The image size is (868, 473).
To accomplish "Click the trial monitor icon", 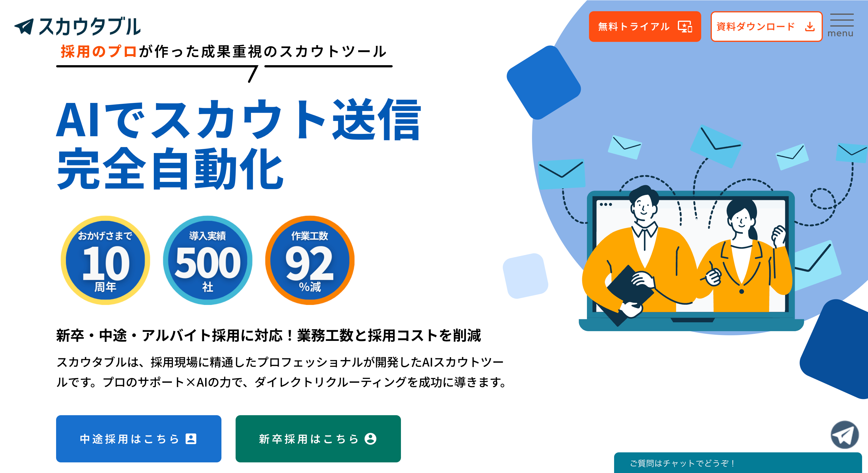I will pyautogui.click(x=685, y=27).
